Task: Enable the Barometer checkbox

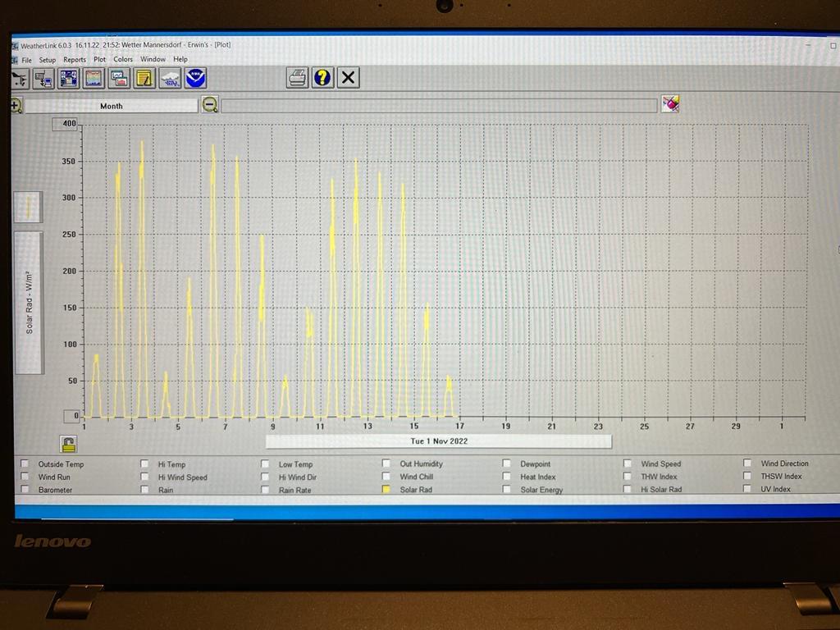Action: click(25, 489)
